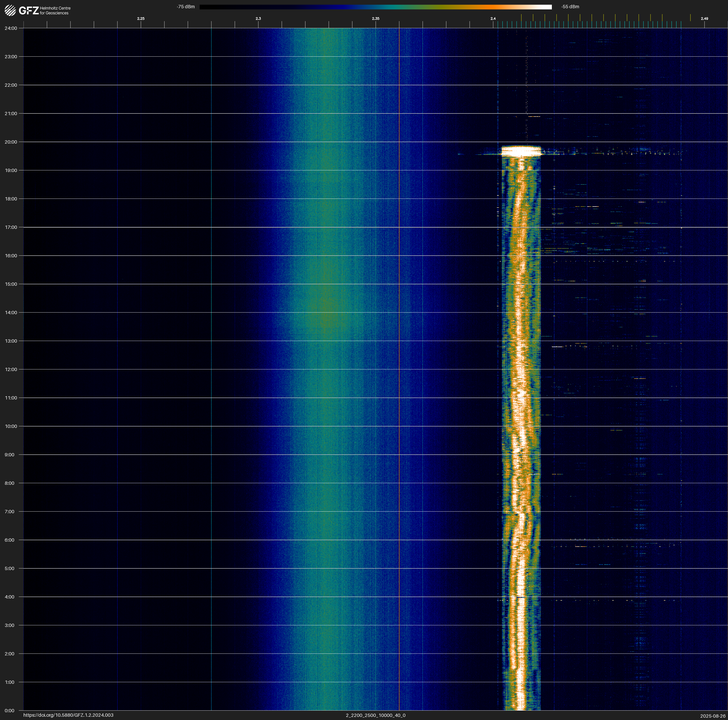Viewport: 728px width, 720px height.
Task: Click the Helmholtz Centre for Geosciences text
Action: (55, 11)
